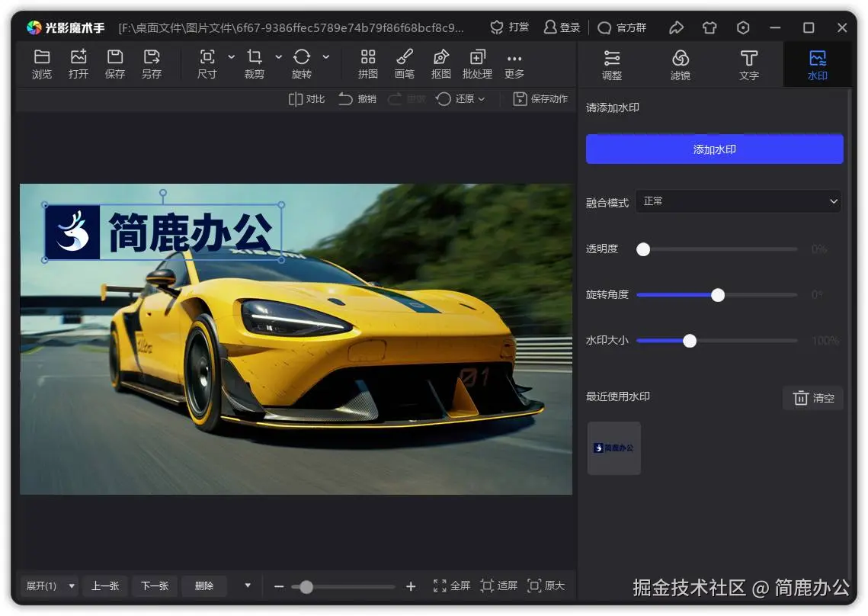Open the blend mode (融合模式) dropdown

[738, 201]
